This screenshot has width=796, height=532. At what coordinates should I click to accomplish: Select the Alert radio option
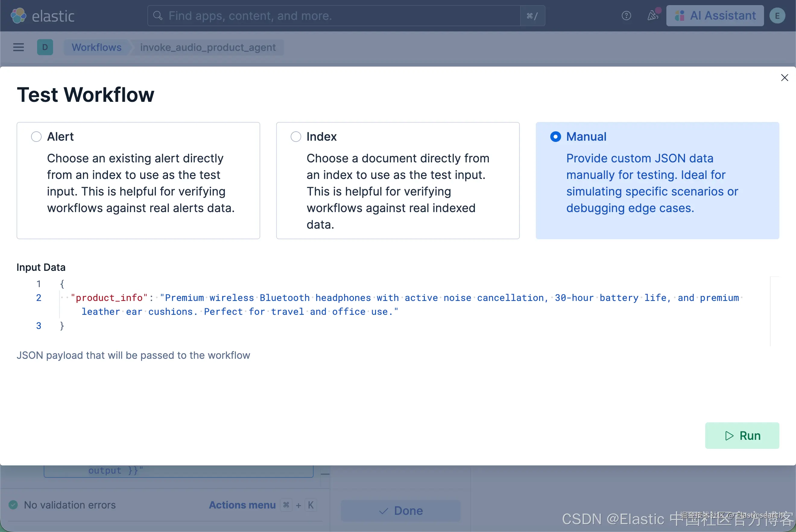pos(36,137)
